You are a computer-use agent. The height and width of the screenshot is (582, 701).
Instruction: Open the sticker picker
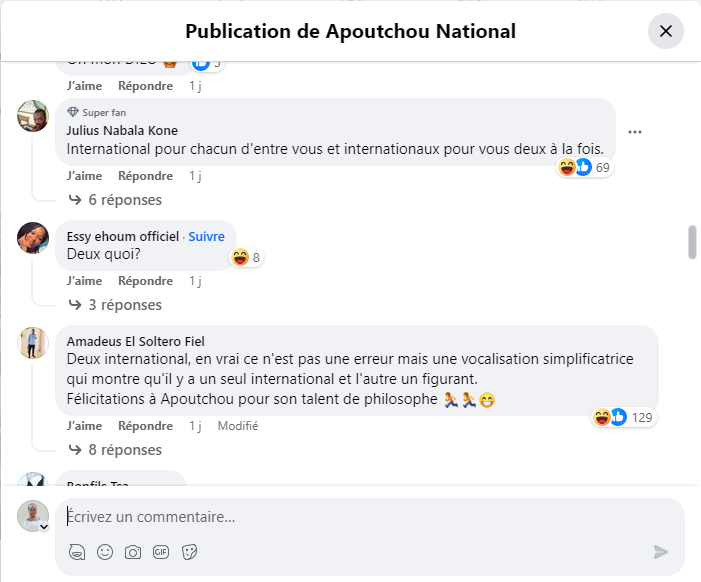pyautogui.click(x=189, y=551)
